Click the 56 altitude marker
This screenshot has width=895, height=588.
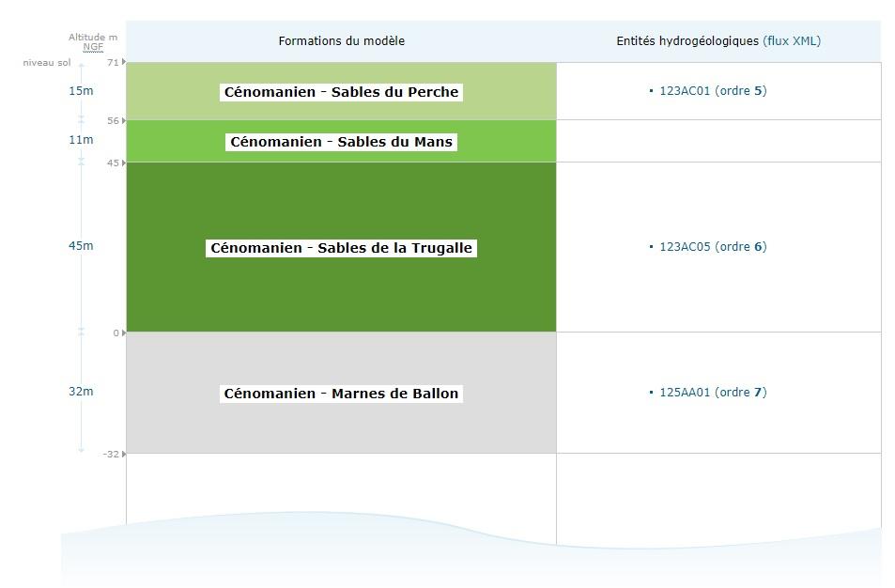pos(113,120)
